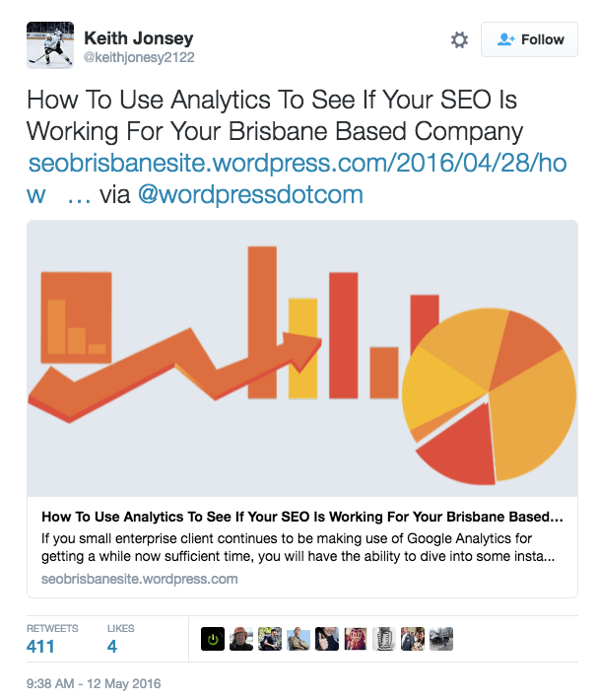Open the second avatar in the likers row
The image size is (597, 700).
(x=241, y=640)
